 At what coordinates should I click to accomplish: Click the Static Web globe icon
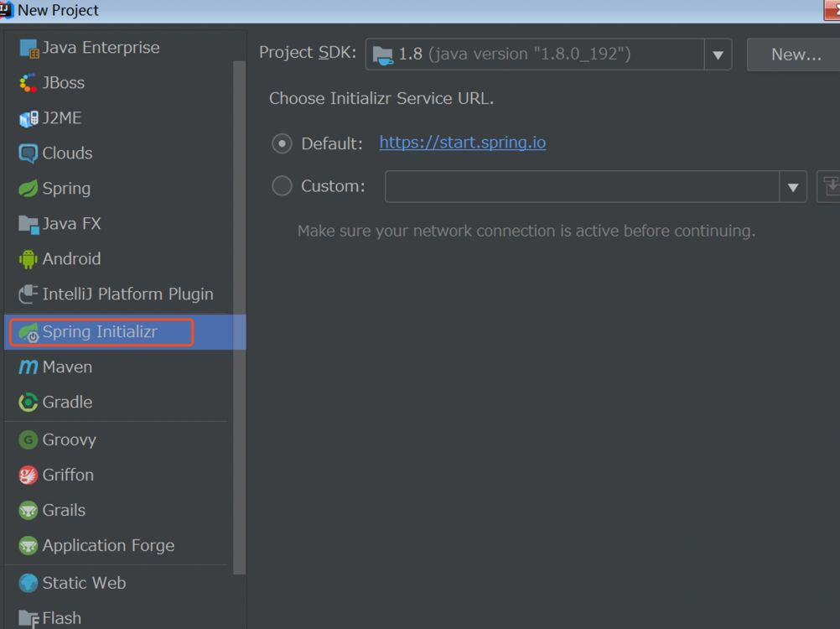29,583
